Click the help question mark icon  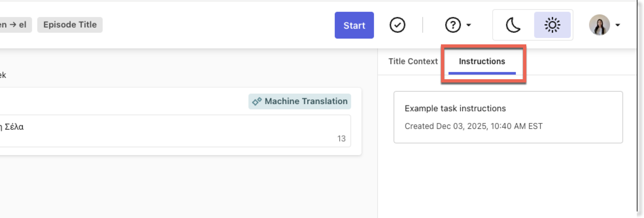[x=453, y=25]
